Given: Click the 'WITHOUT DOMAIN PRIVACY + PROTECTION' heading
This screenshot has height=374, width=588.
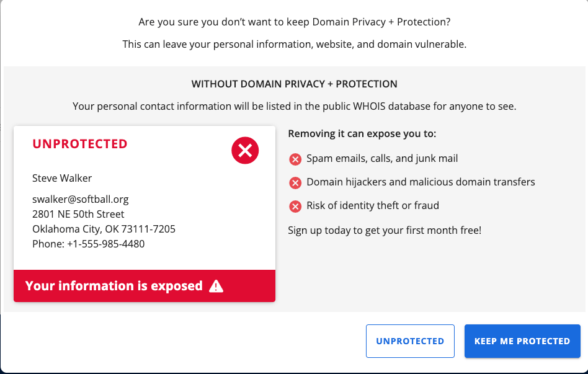Looking at the screenshot, I should coord(294,84).
